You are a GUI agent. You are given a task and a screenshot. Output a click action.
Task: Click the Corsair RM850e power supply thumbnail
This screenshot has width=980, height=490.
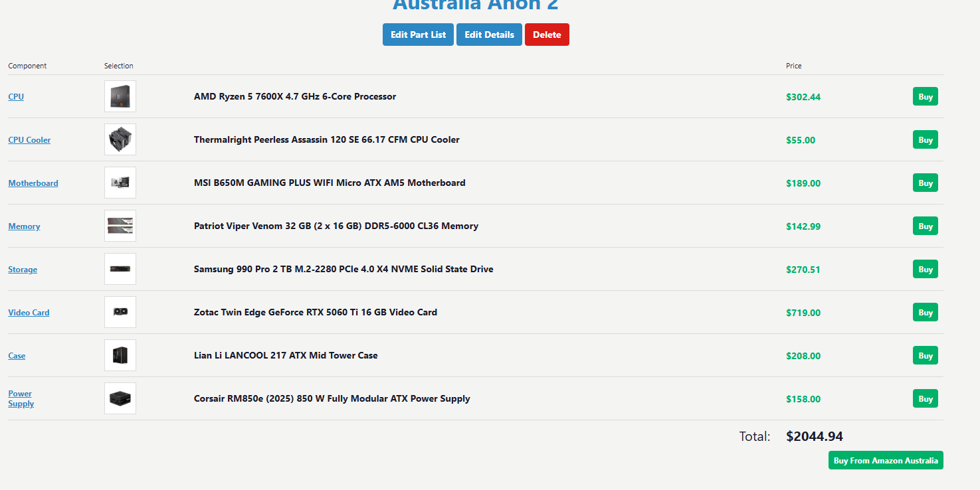coord(120,398)
